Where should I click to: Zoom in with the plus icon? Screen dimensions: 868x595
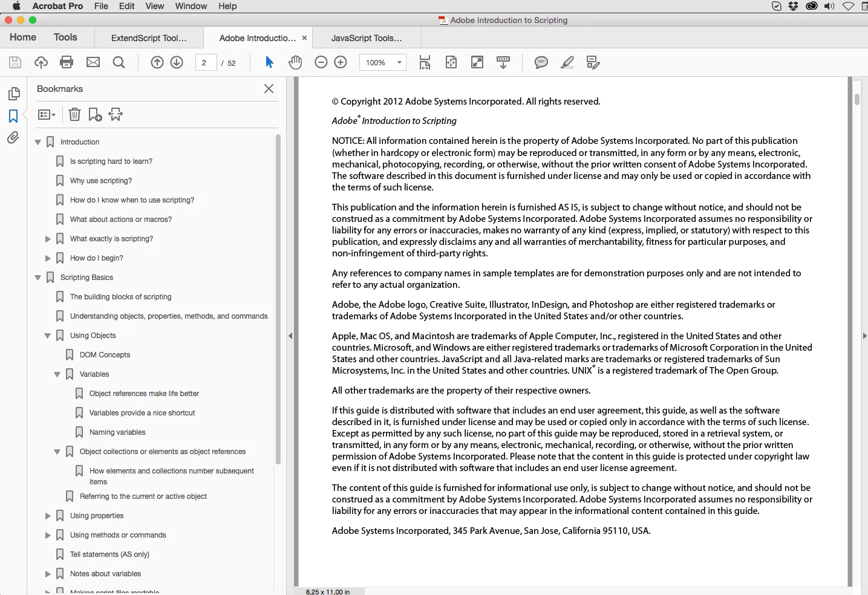[x=341, y=62]
